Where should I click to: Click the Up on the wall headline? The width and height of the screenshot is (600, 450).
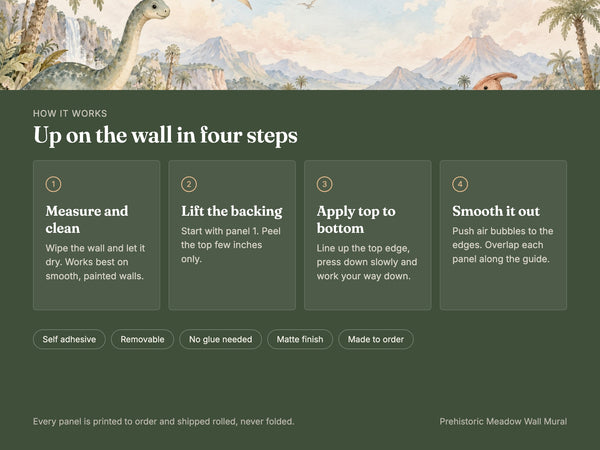click(165, 135)
